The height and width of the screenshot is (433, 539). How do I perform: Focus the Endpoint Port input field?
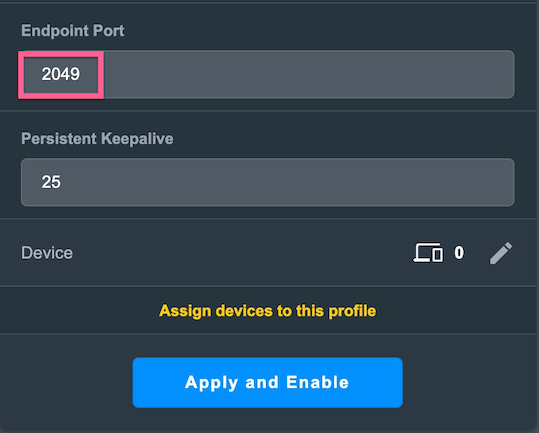point(267,74)
